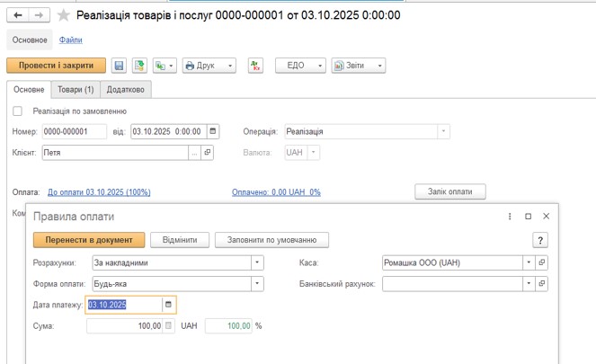
Task: Open the Додатково tab
Action: (125, 90)
